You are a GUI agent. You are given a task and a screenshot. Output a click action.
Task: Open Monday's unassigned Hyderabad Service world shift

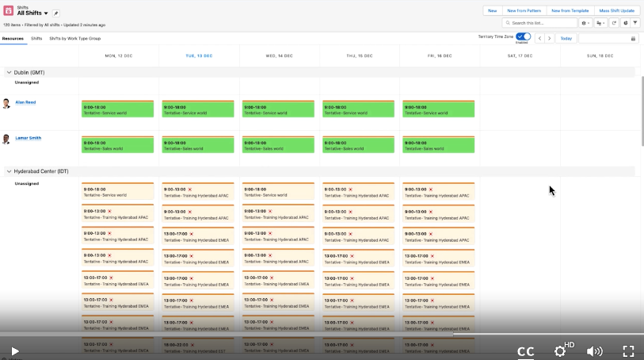point(117,192)
